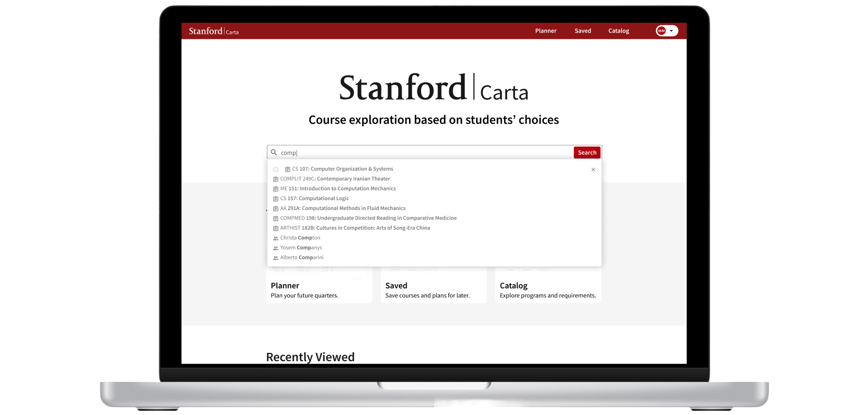This screenshot has width=868, height=415.
Task: Click the person icon next to Yosem Companys
Action: [276, 248]
